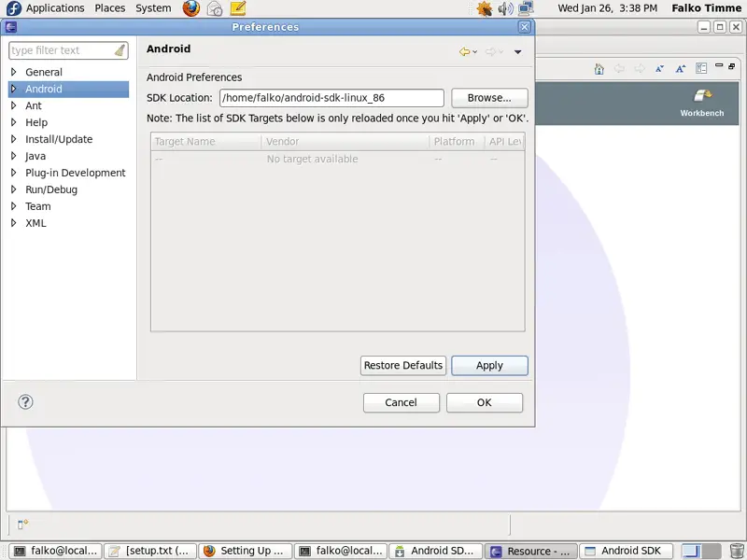Minimize the Welcome view panel
This screenshot has width=747, height=560.
coord(719,65)
